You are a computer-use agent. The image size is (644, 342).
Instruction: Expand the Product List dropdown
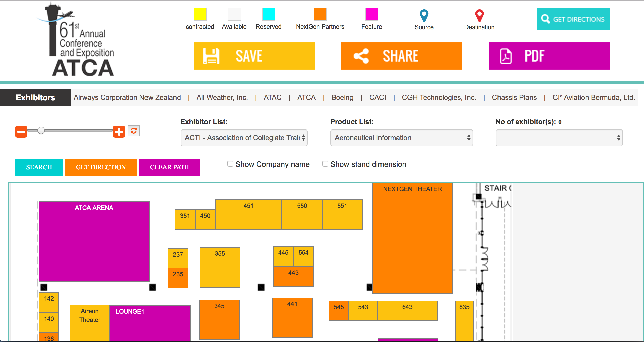click(401, 138)
